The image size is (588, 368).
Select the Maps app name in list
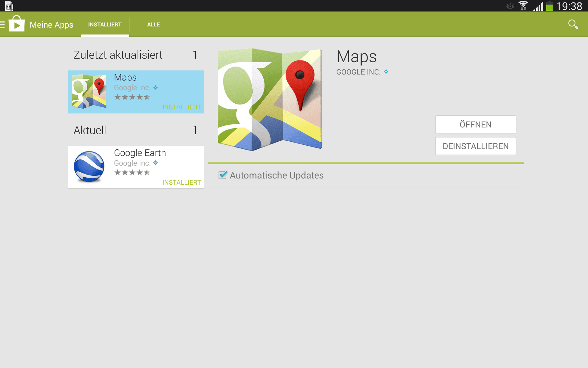(125, 78)
